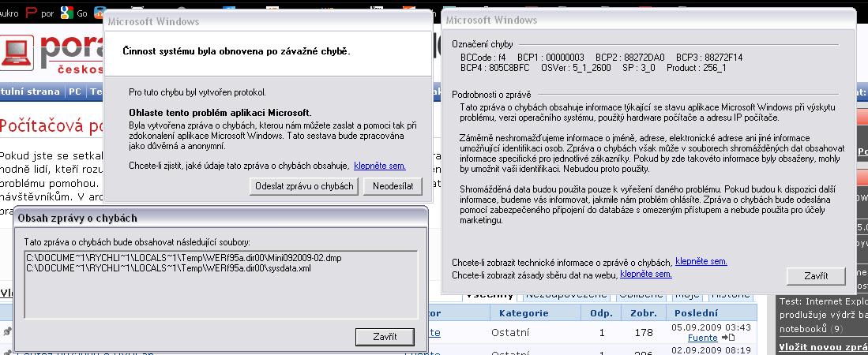Screen dimensions: 868x355
Task: Click the 'Neodesílat' button
Action: point(393,186)
